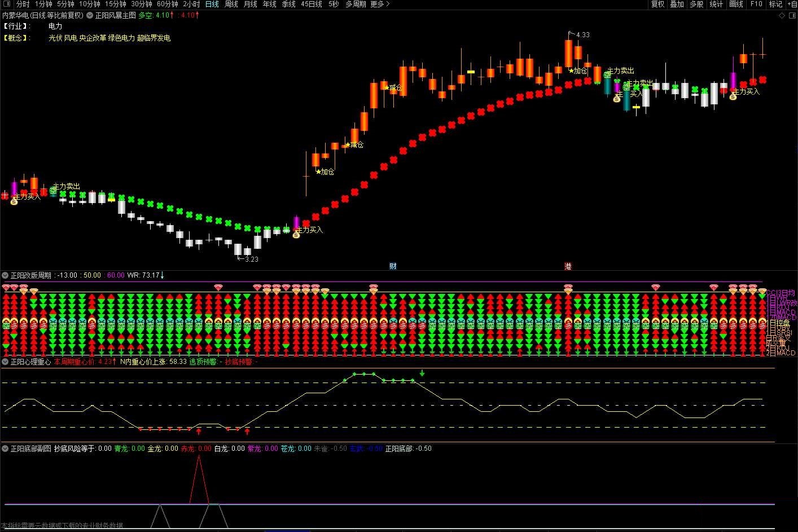Click the +自 add to watchlist button
798x532 pixels.
pos(792,4)
